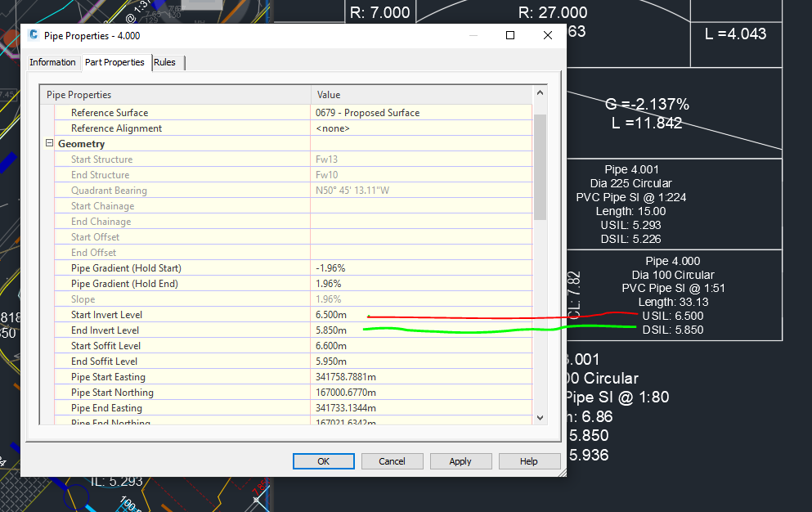The image size is (812, 512).
Task: Apply the pipe changes
Action: coord(460,460)
